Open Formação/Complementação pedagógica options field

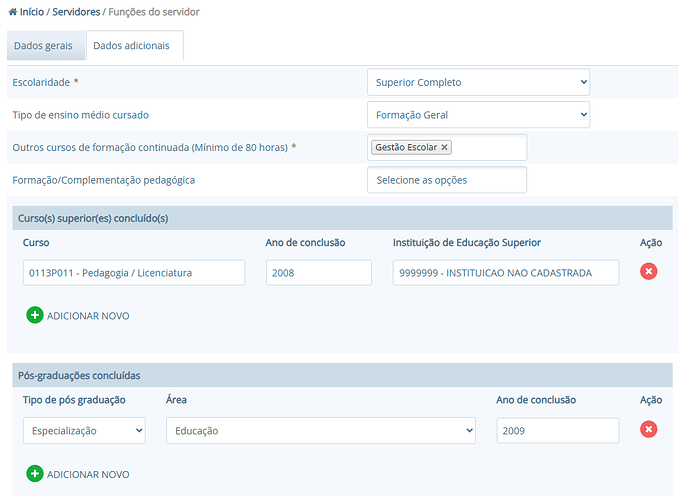(447, 180)
